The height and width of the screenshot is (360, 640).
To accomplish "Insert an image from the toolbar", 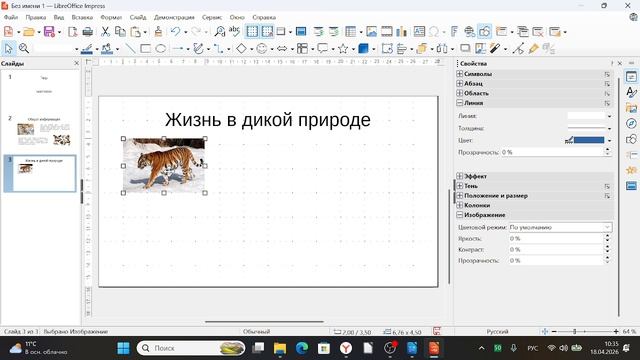I will click(x=371, y=32).
